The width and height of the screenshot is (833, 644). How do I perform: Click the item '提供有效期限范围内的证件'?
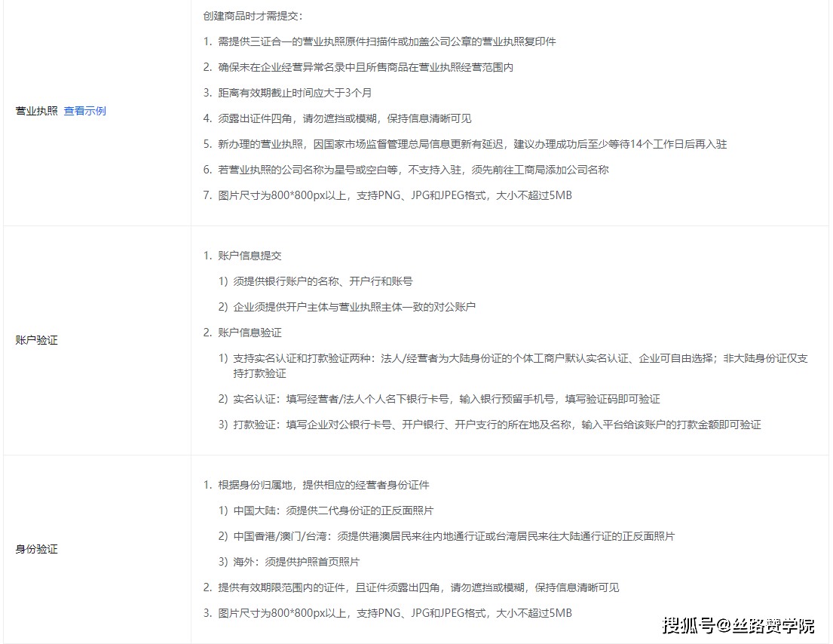pos(411,587)
